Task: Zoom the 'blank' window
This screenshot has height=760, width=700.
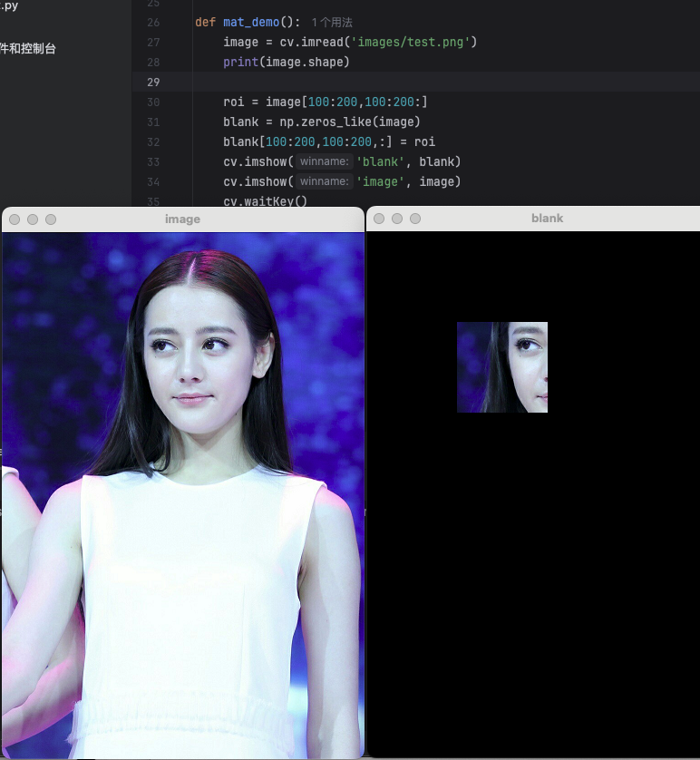Action: coord(415,219)
